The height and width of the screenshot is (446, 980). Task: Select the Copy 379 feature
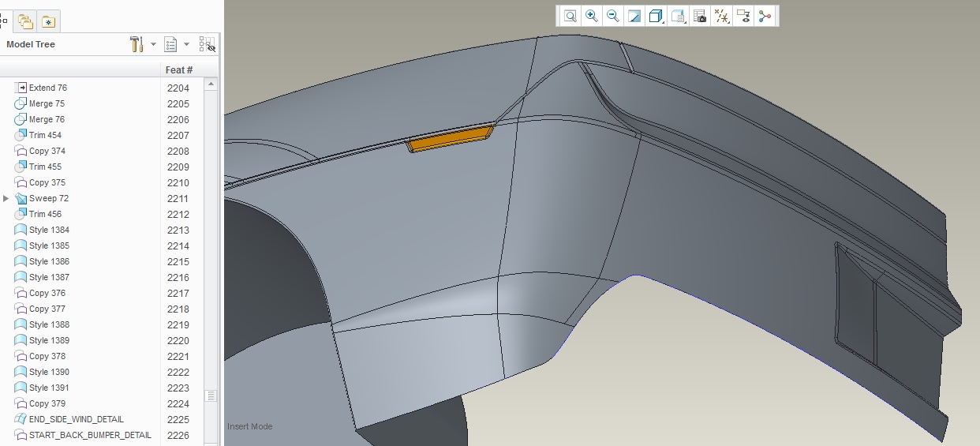coord(47,403)
